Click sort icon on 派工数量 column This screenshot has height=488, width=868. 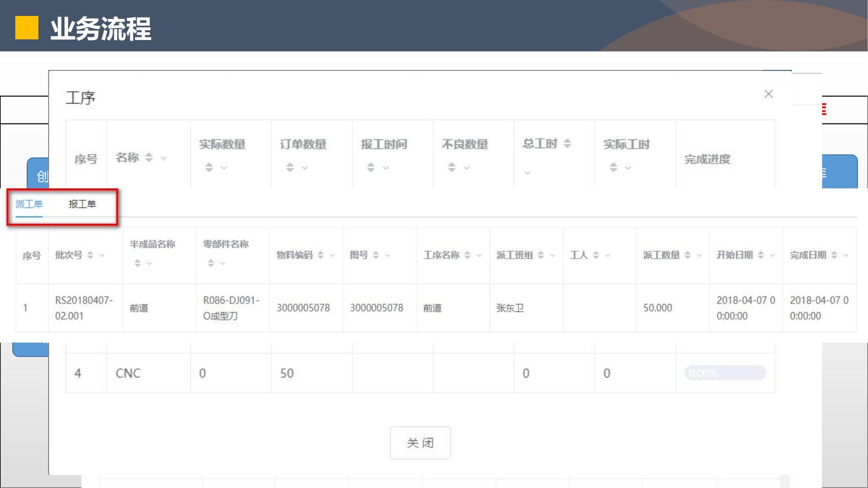[687, 255]
